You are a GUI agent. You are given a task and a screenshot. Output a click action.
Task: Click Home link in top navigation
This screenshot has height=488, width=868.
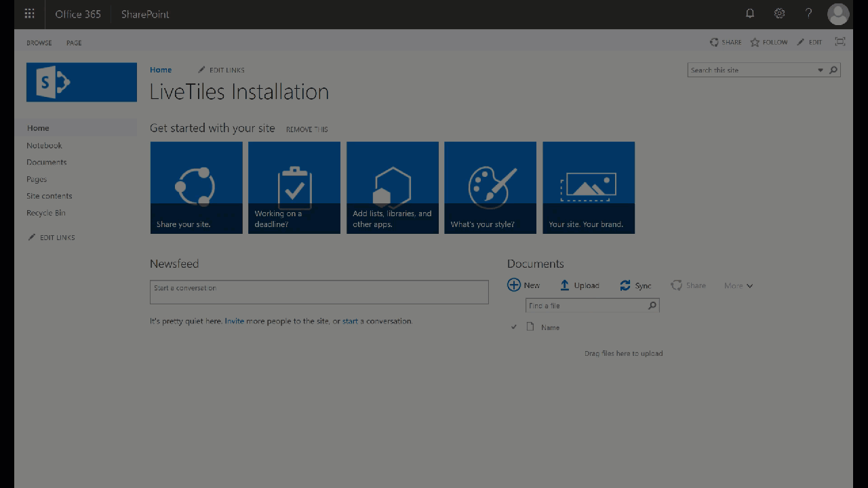161,70
